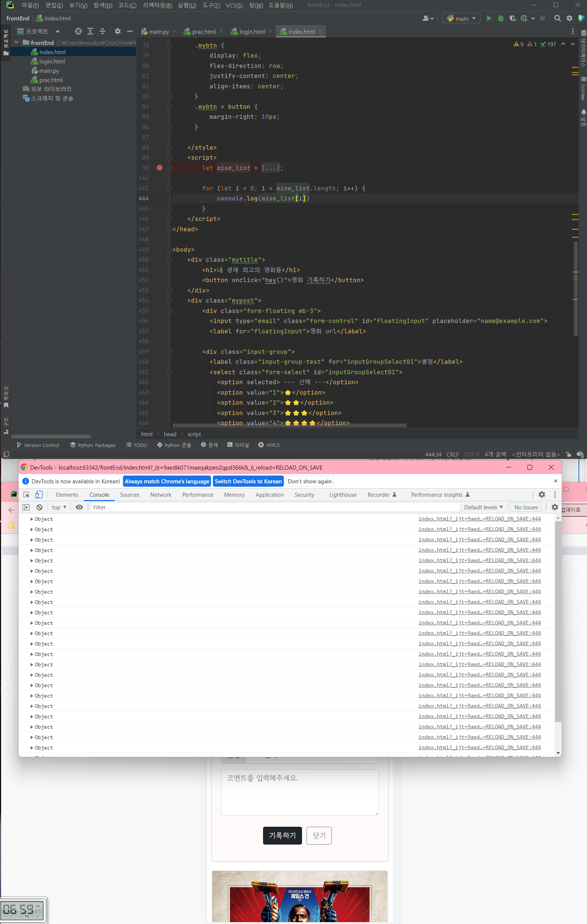Open IDE settings gear in PyCharm's top toolbar
587x924 pixels.
(569, 18)
